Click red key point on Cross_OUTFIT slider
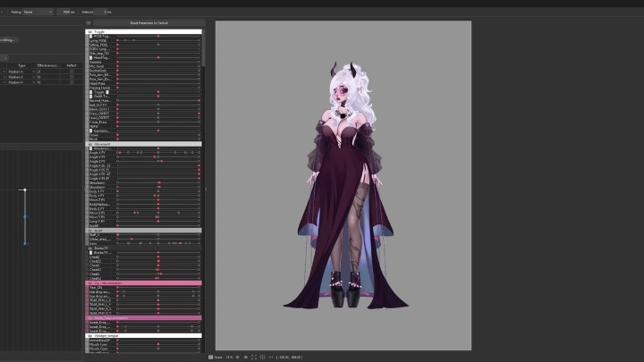The height and width of the screenshot is (362, 644). (199, 114)
